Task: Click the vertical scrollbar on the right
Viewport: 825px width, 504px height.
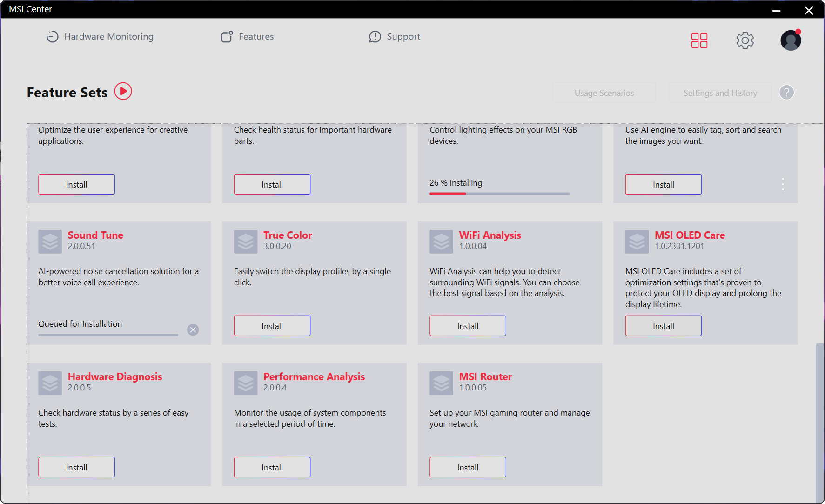Action: [819, 419]
